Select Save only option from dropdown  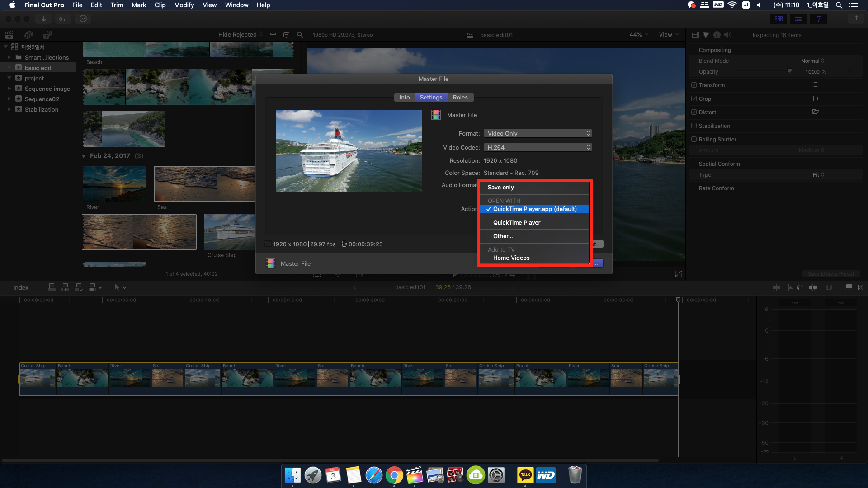pos(500,187)
